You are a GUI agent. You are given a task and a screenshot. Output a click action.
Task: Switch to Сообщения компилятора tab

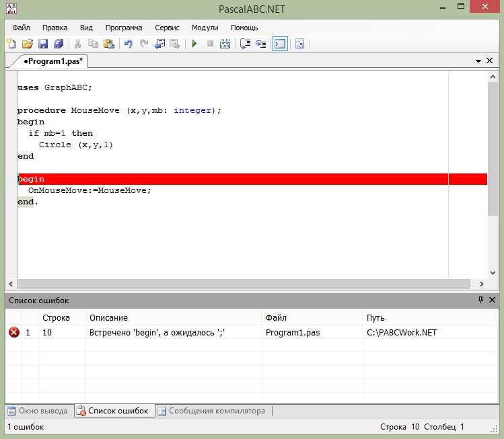[212, 411]
